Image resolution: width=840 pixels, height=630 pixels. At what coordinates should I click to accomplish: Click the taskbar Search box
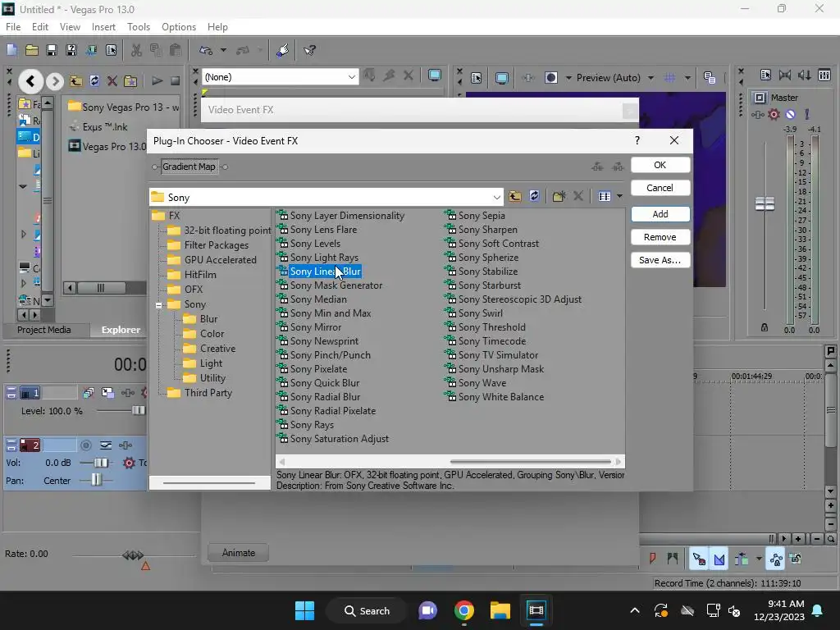coord(367,610)
